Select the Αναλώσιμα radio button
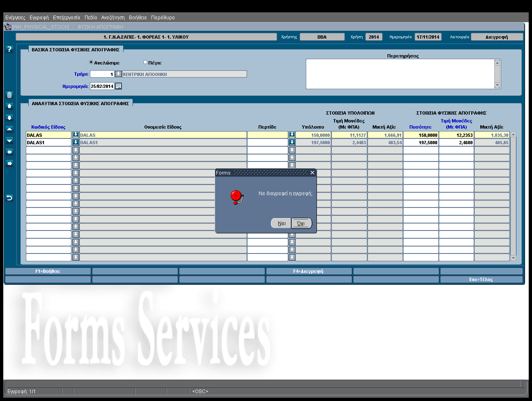This screenshot has height=401, width=532. coord(91,62)
